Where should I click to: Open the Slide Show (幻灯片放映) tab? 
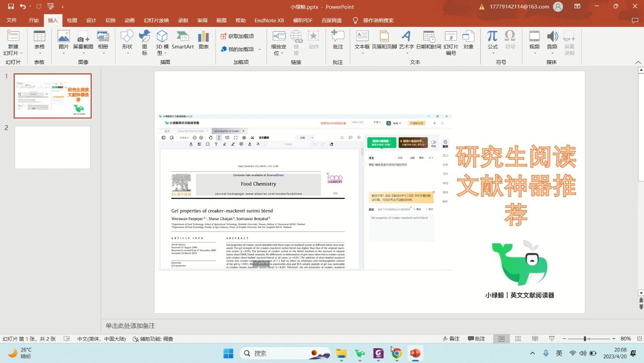click(x=156, y=21)
